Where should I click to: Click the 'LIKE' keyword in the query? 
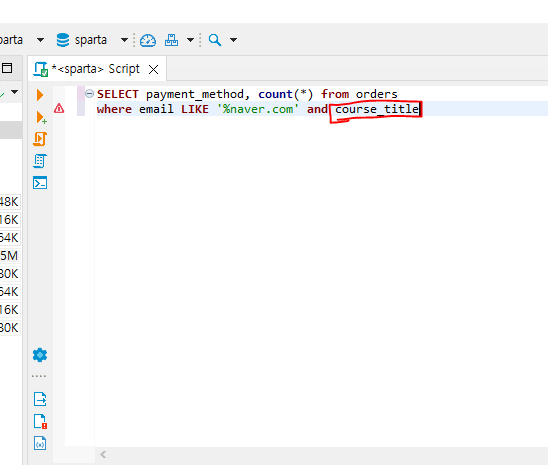point(195,109)
